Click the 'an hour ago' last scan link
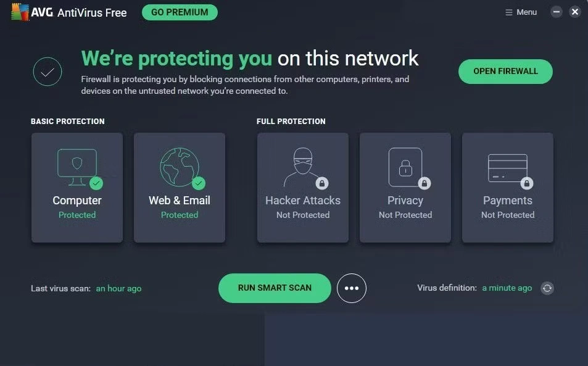588x366 pixels. pos(118,288)
